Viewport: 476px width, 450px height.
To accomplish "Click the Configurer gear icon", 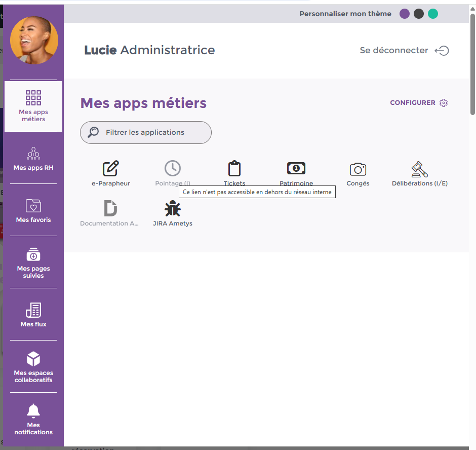I will pos(444,103).
